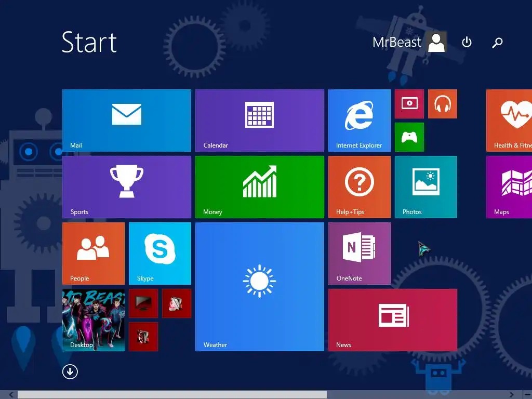
Task: Open the red tile with monitor icon
Action: tap(143, 303)
